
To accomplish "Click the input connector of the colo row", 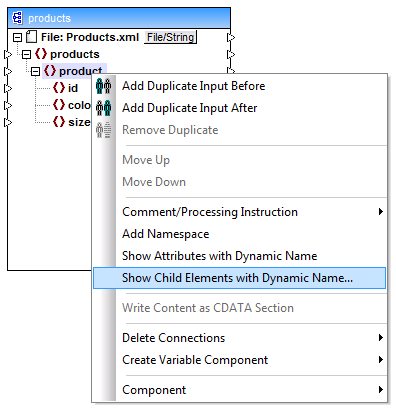I will click(x=8, y=105).
